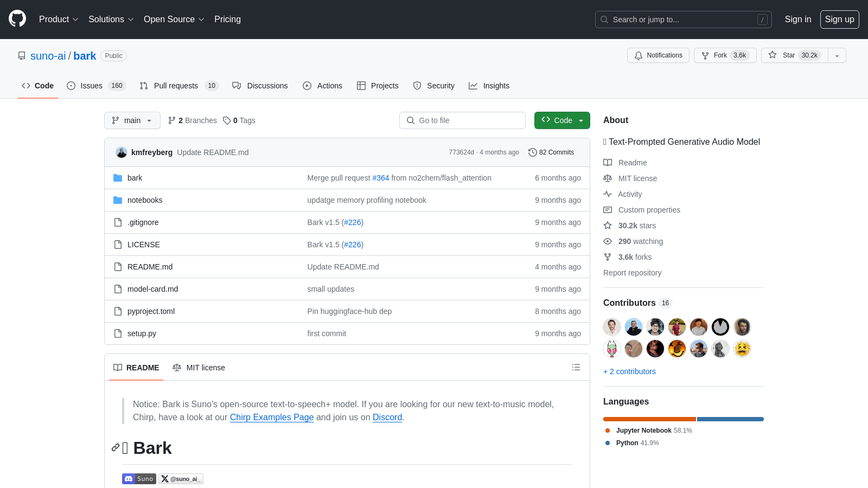The width and height of the screenshot is (868, 488).
Task: View 0 Tags link
Action: click(x=239, y=120)
